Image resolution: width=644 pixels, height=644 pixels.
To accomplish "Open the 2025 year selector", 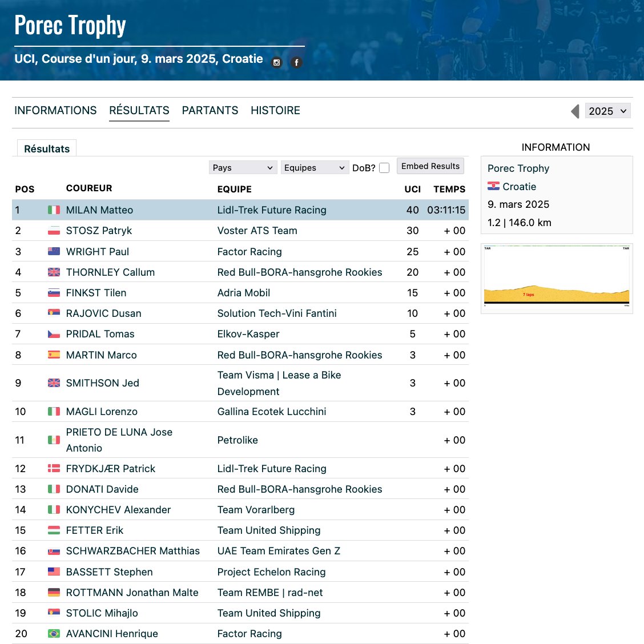I will 607,111.
